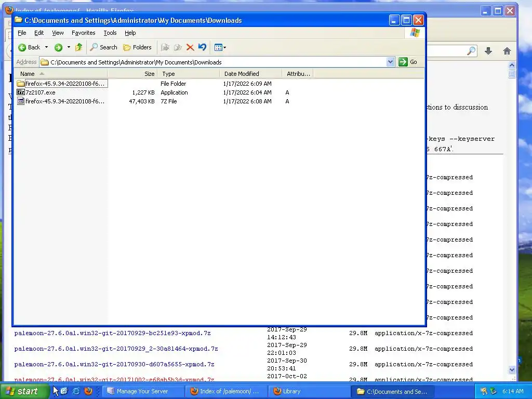Click the folder icon in title bar
Screen dimensions: 532x399
[18, 20]
